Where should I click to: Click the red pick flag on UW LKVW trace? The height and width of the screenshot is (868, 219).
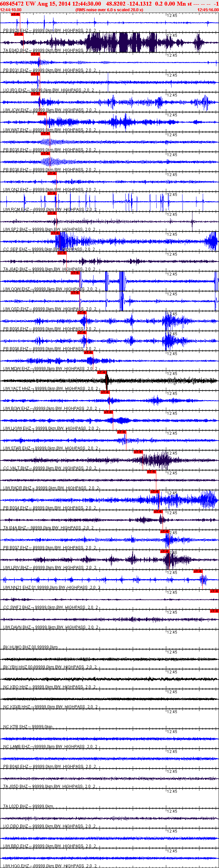pos(108,412)
